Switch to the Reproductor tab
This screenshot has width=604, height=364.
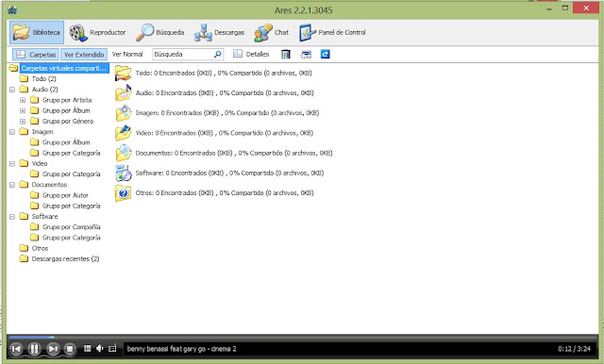[97, 32]
